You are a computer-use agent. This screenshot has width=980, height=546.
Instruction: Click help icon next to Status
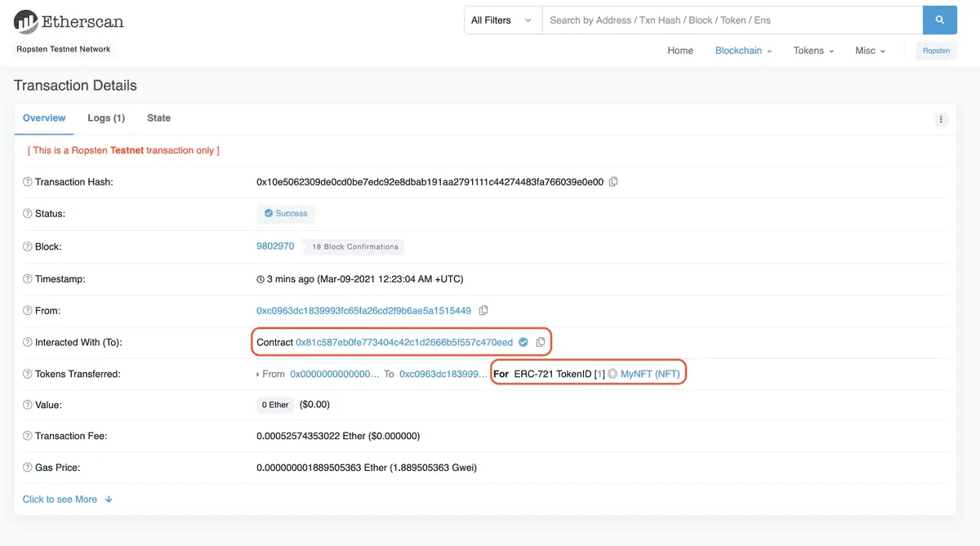28,214
